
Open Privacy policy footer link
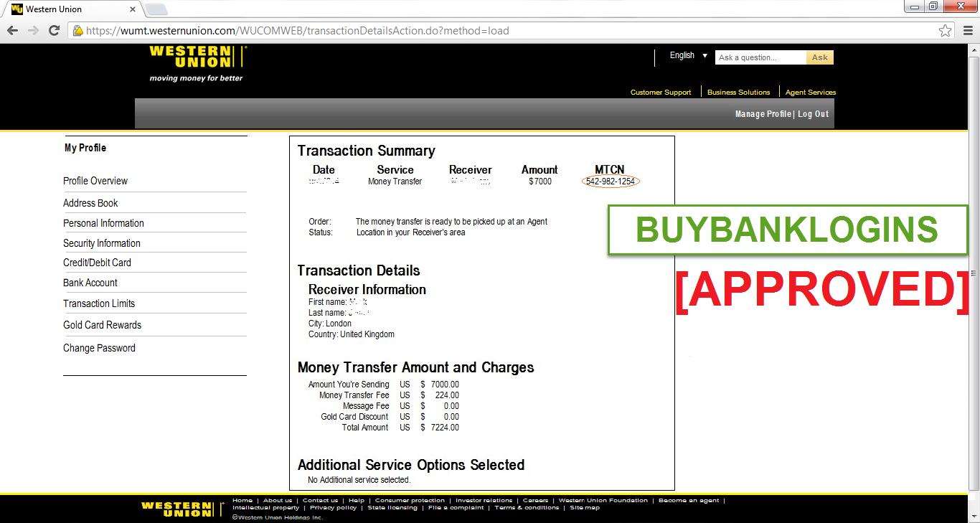(333, 507)
